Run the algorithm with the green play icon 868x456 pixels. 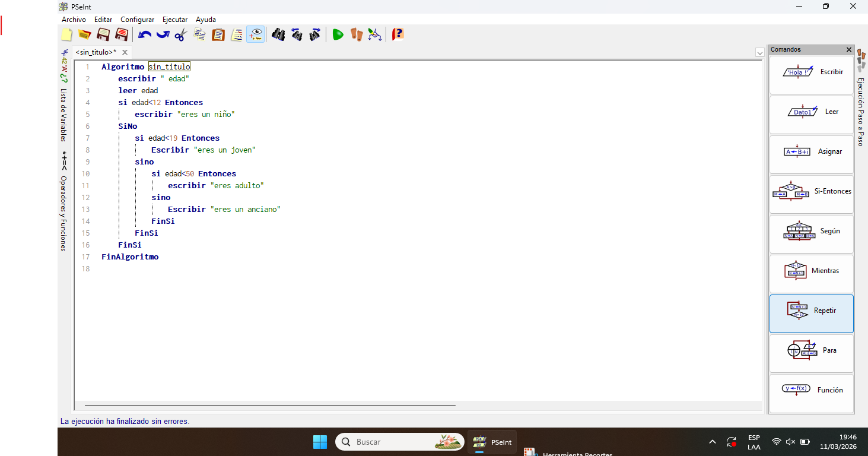(338, 34)
